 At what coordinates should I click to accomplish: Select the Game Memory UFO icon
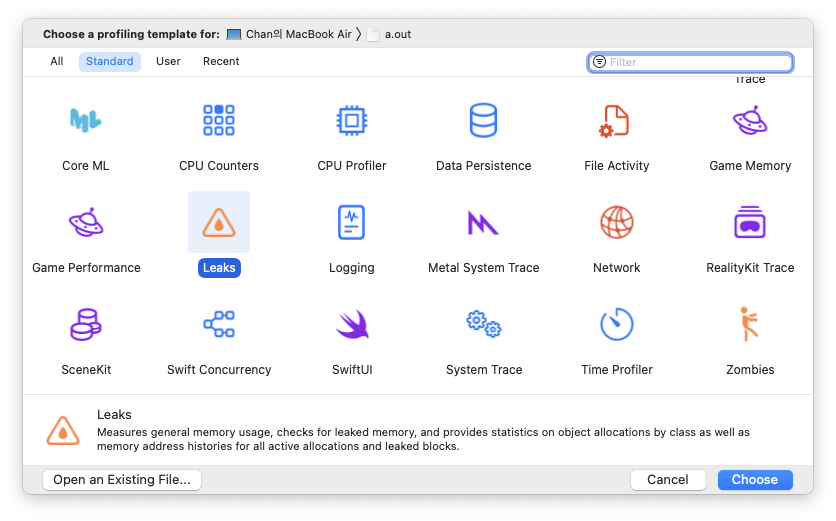[x=750, y=121]
